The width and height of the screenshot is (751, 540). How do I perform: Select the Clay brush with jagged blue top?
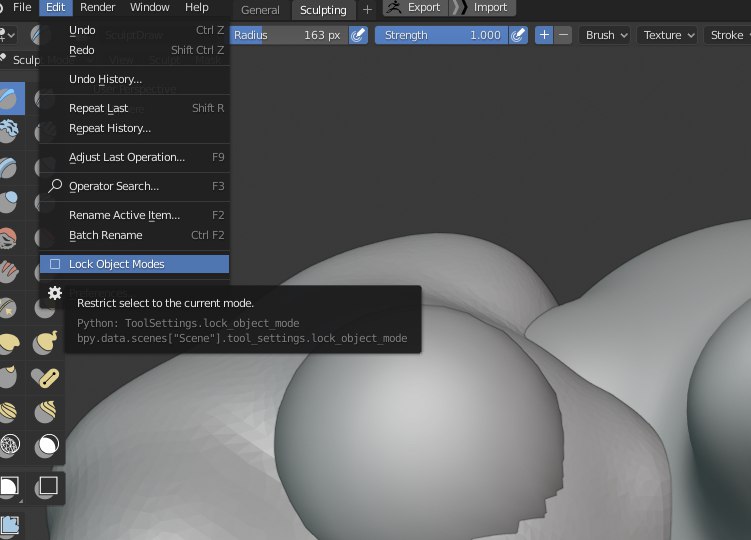(x=9, y=132)
